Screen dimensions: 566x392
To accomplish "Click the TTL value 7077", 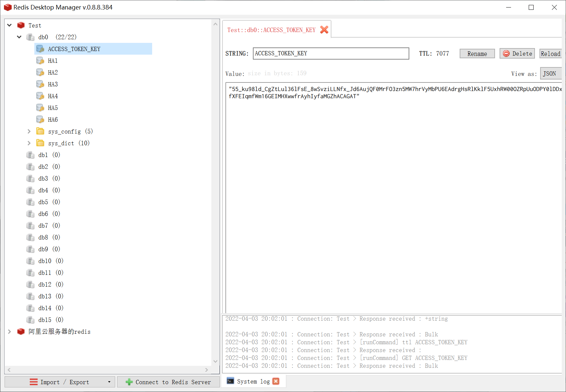I will pyautogui.click(x=442, y=53).
